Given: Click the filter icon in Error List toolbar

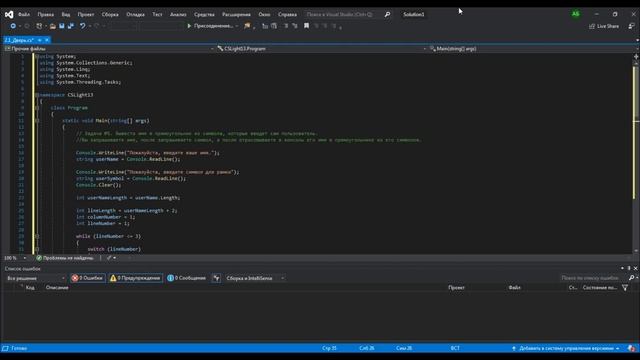Looking at the screenshot, I should [x=216, y=278].
